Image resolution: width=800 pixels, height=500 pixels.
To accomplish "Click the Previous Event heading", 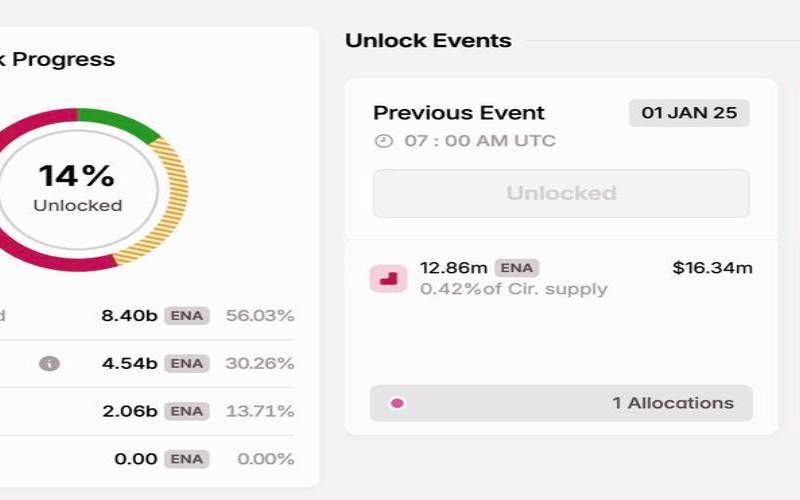I will click(459, 113).
